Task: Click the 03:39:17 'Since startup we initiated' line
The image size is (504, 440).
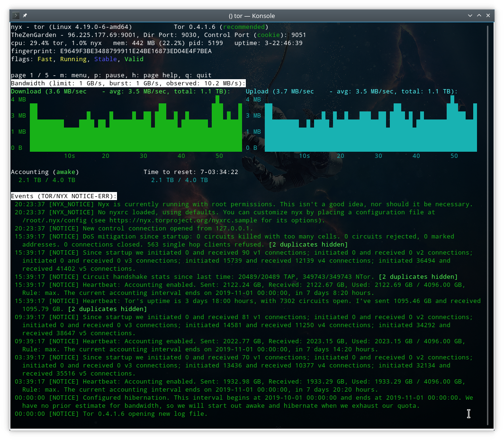Action: pos(243,366)
